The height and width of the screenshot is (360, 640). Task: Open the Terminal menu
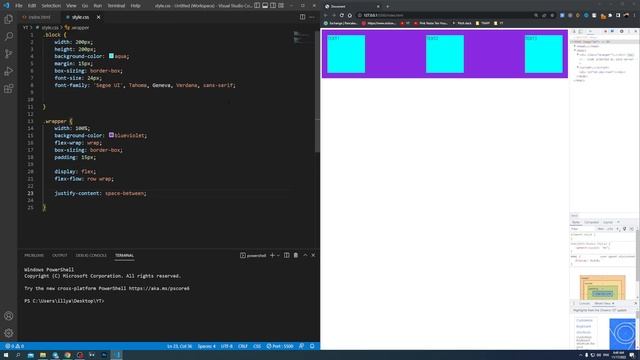click(x=116, y=6)
